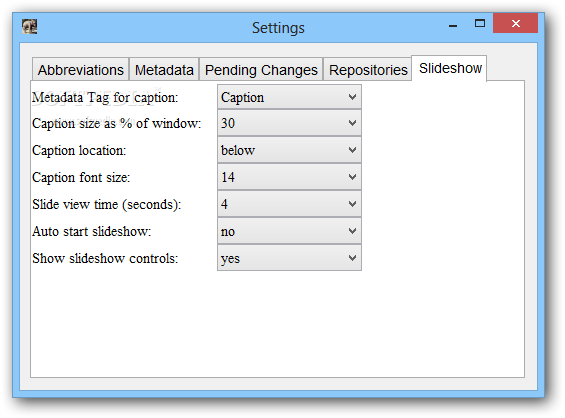This screenshot has width=565, height=418.
Task: Click the 'Caption font size:' label
Action: pos(81,178)
